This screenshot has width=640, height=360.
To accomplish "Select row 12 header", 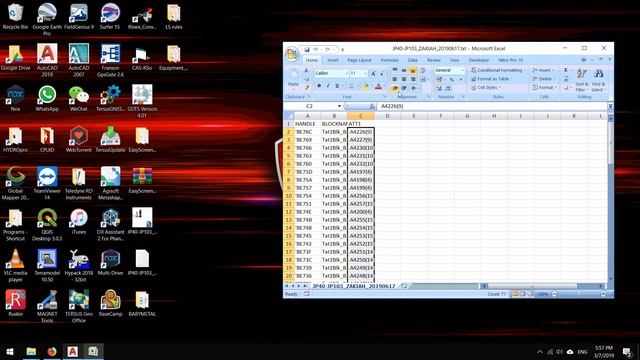I will pyautogui.click(x=288, y=212).
